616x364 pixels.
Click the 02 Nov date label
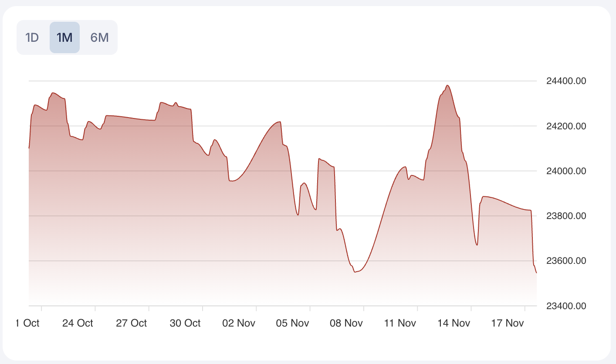(240, 323)
